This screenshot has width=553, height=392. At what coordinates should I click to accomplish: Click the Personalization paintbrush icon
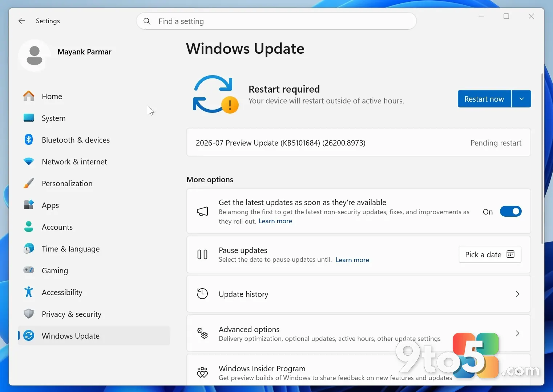pyautogui.click(x=29, y=183)
